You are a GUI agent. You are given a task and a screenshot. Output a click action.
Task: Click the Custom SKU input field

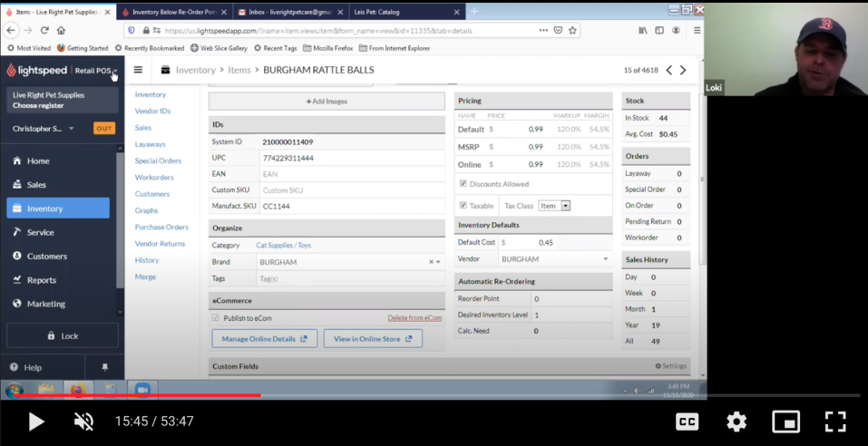[352, 189]
